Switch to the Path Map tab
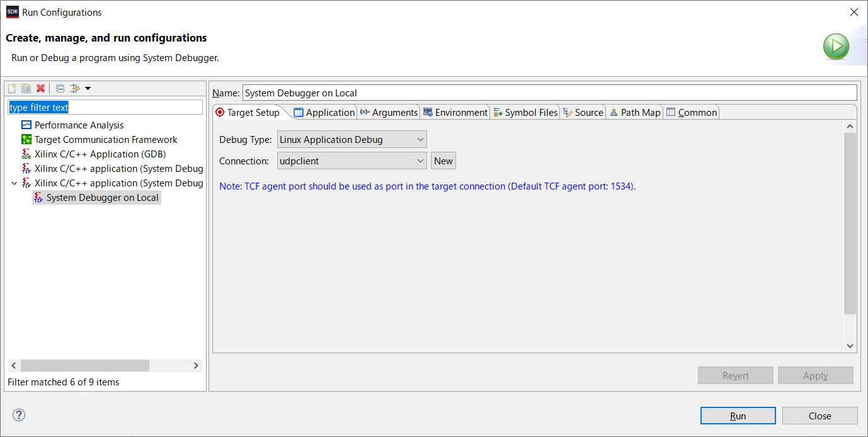This screenshot has height=437, width=868. [x=635, y=112]
